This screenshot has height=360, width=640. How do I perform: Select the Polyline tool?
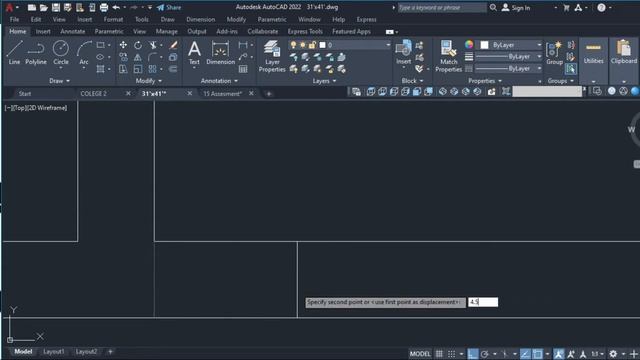pos(36,53)
